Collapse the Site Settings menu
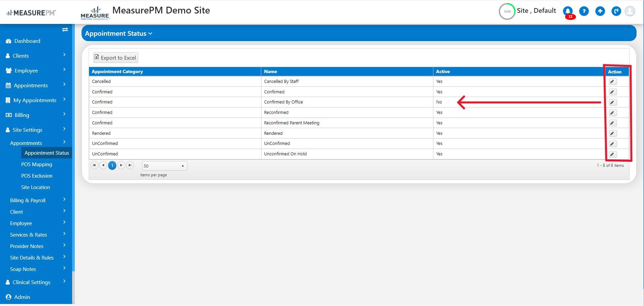Viewport: 644px width, 306px height. [x=36, y=130]
